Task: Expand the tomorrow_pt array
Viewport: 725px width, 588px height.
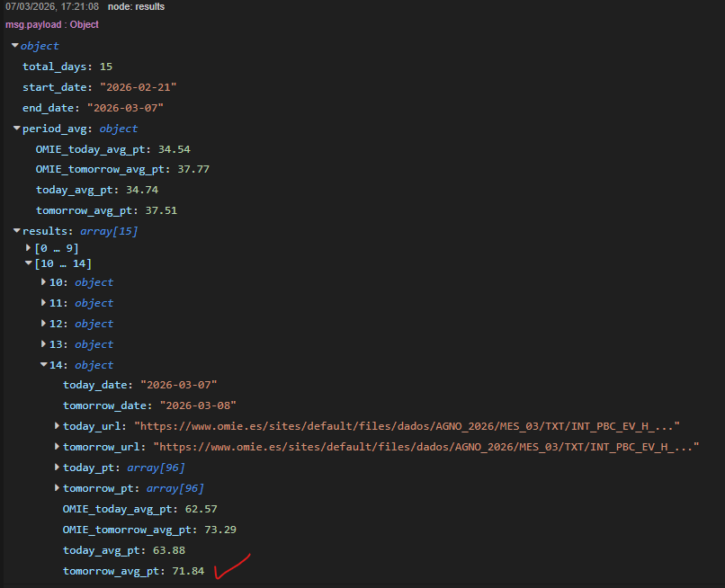Action: (x=57, y=488)
